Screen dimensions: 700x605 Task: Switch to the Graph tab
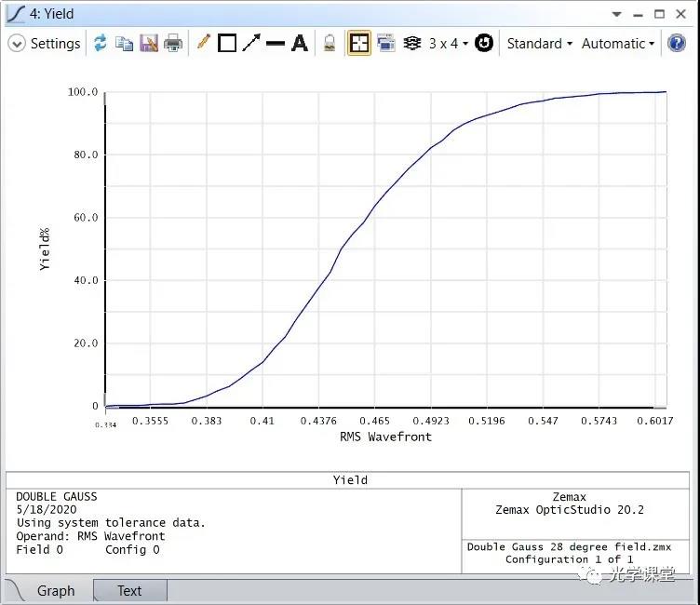56,590
